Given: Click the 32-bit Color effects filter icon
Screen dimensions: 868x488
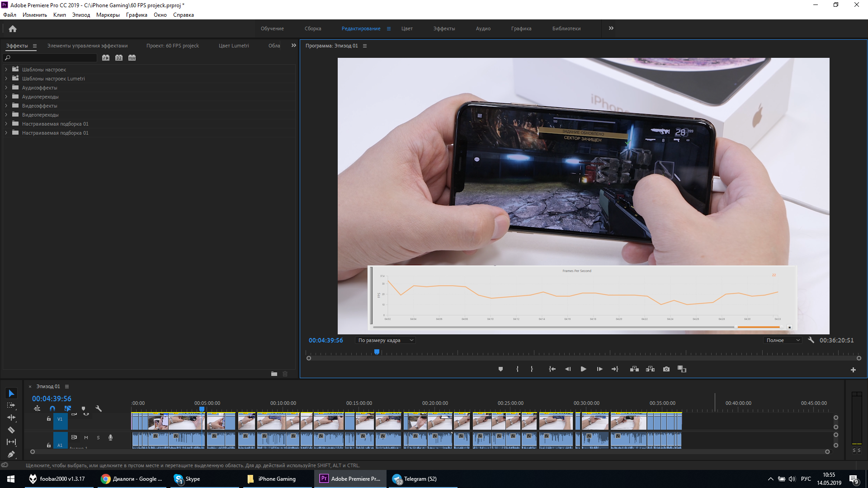Looking at the screenshot, I should pos(119,58).
